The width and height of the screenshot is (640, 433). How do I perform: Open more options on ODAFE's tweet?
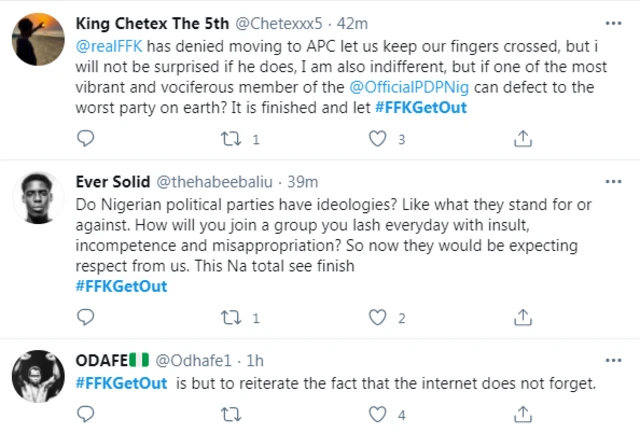[x=611, y=359]
